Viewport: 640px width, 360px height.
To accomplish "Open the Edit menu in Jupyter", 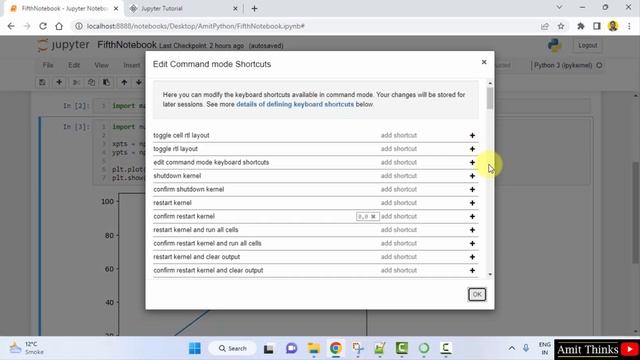I will 74,65.
